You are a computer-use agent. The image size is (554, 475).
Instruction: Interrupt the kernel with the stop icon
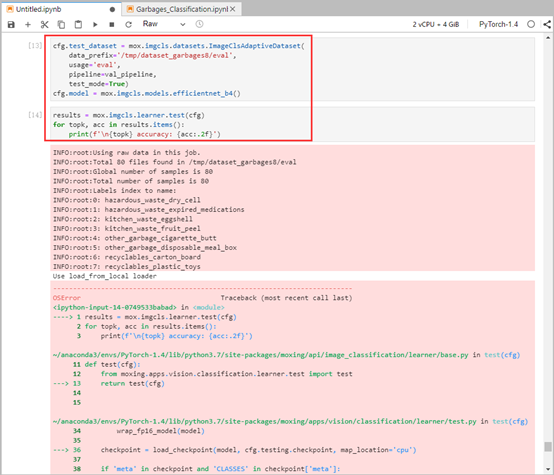112,24
